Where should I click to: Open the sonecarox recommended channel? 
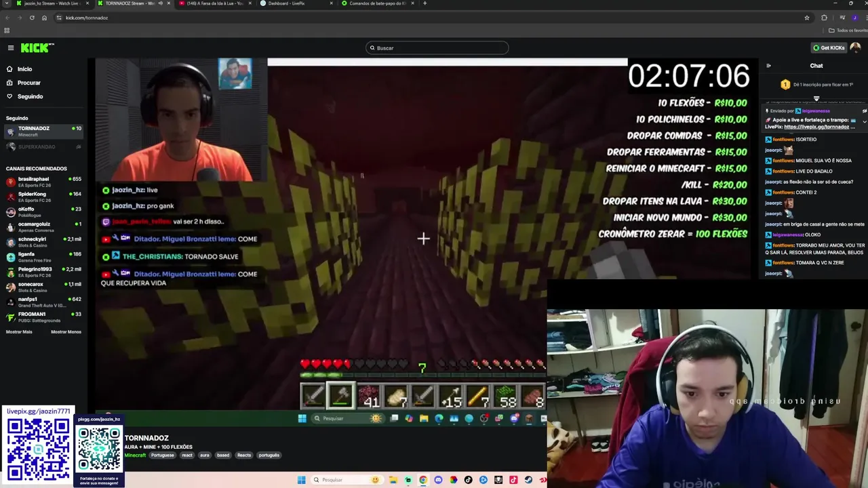click(43, 287)
